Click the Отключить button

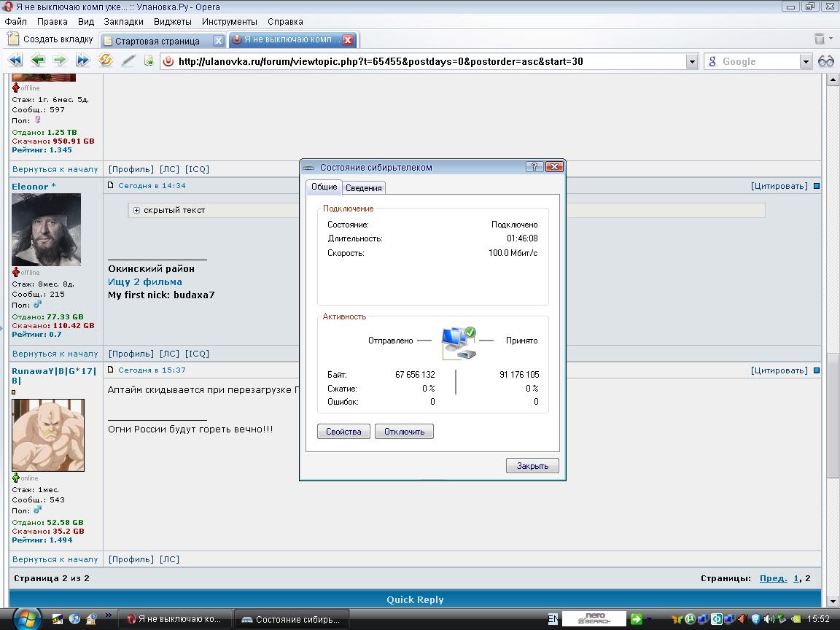[404, 432]
